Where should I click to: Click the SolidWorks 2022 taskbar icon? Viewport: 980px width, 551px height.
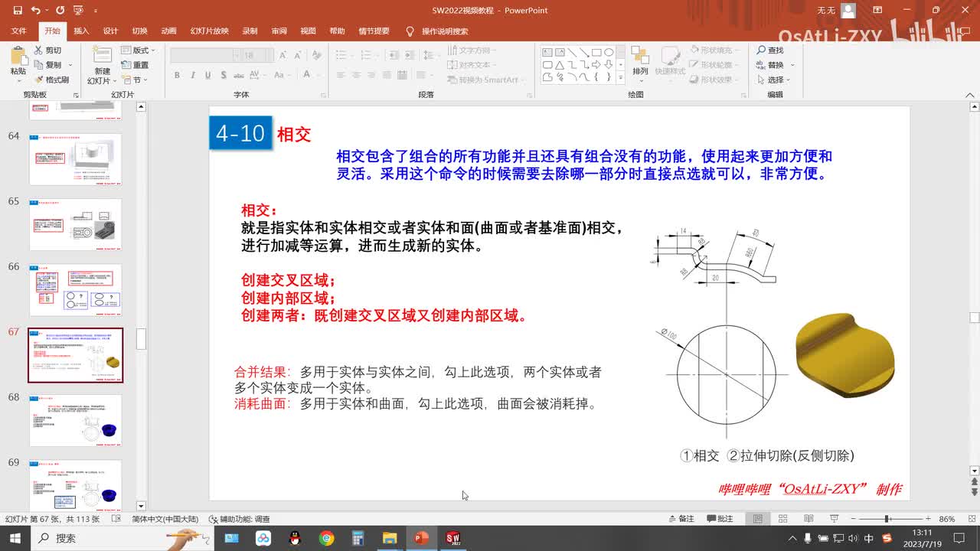coord(452,538)
